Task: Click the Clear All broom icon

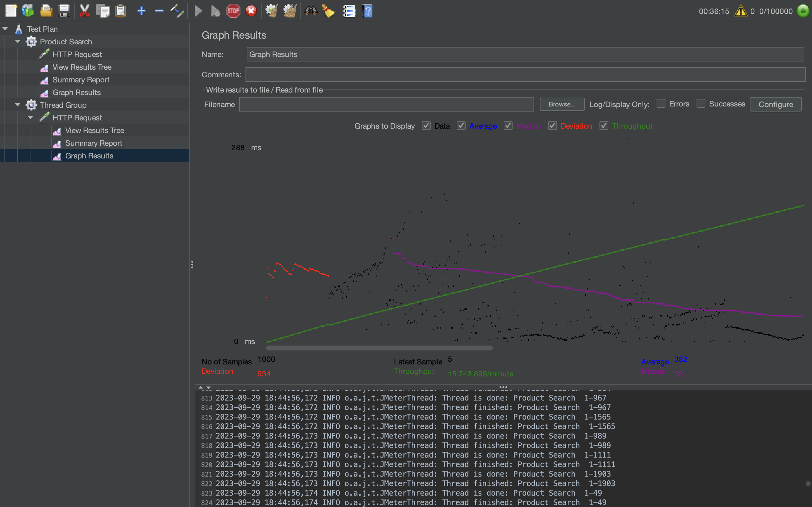Action: tap(290, 11)
